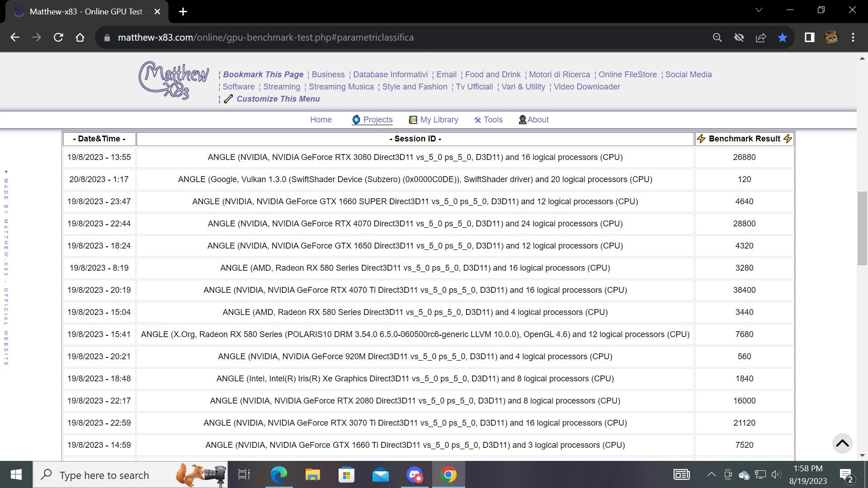Screen dimensions: 868x488
Task: Open Video Downloader link
Action: click(x=587, y=87)
